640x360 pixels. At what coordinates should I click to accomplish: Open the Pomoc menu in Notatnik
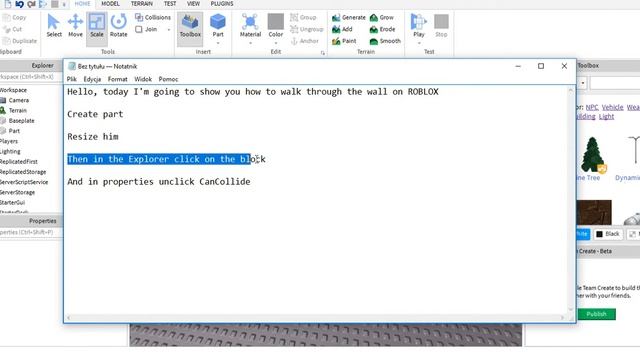coord(168,79)
